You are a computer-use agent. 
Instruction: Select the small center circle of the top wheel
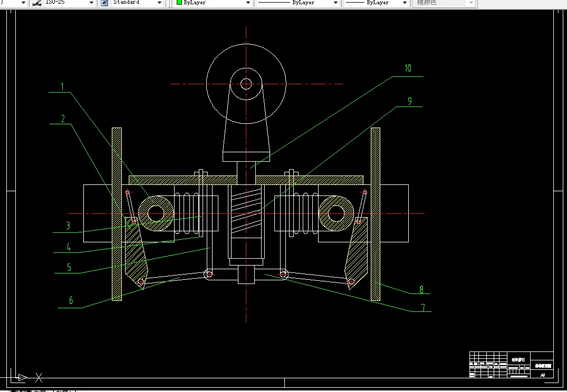[246, 83]
